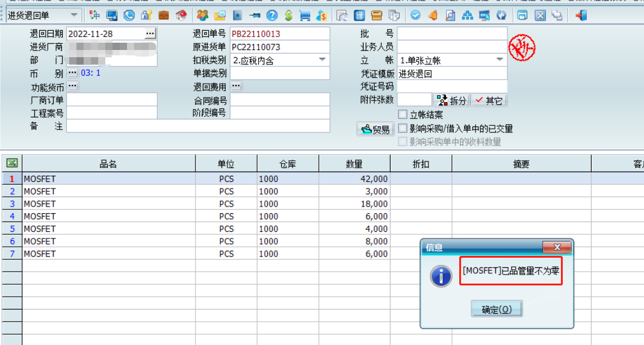Screen dimensions: 644x345
Task: Expand the 扣税类别 dropdown
Action: pos(323,60)
